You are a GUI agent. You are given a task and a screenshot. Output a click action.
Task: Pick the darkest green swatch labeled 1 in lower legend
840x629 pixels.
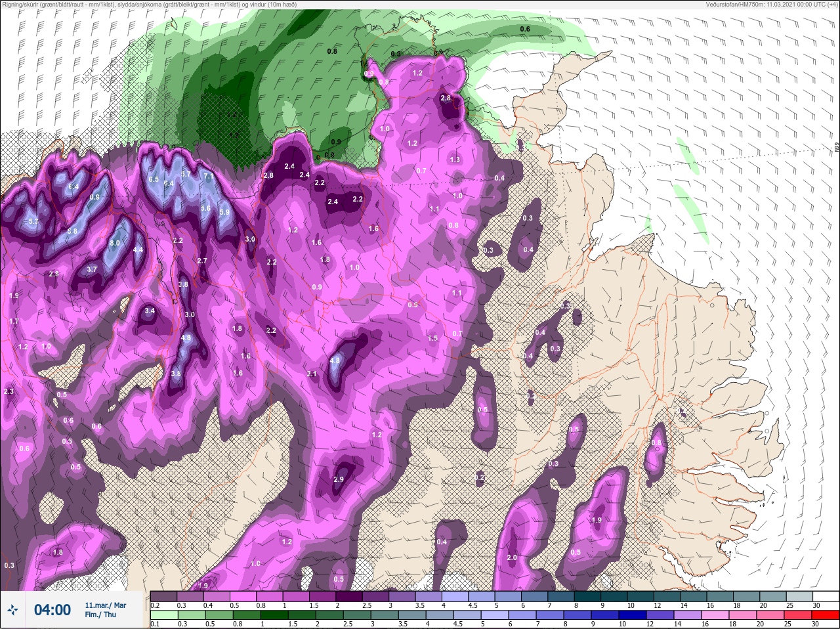click(274, 616)
